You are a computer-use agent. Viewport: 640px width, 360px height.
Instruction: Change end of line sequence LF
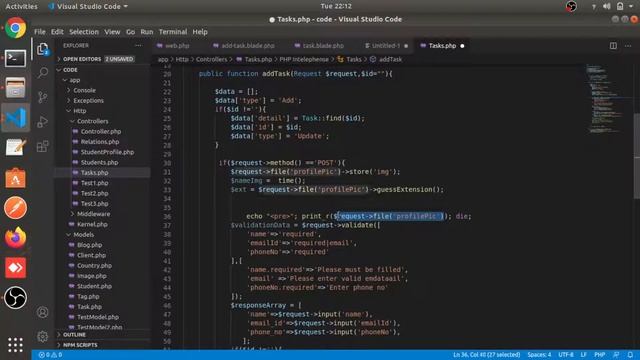click(x=584, y=355)
